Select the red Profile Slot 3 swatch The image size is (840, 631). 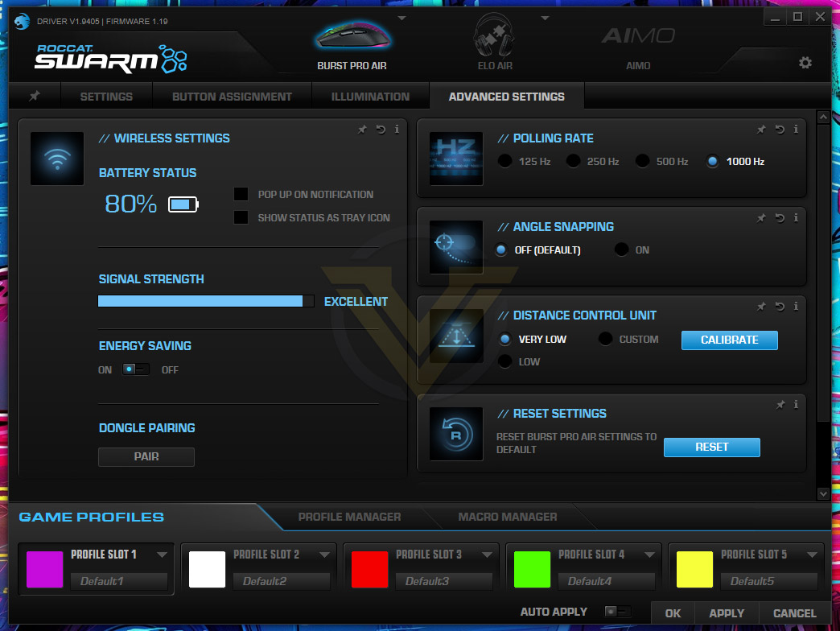(369, 569)
